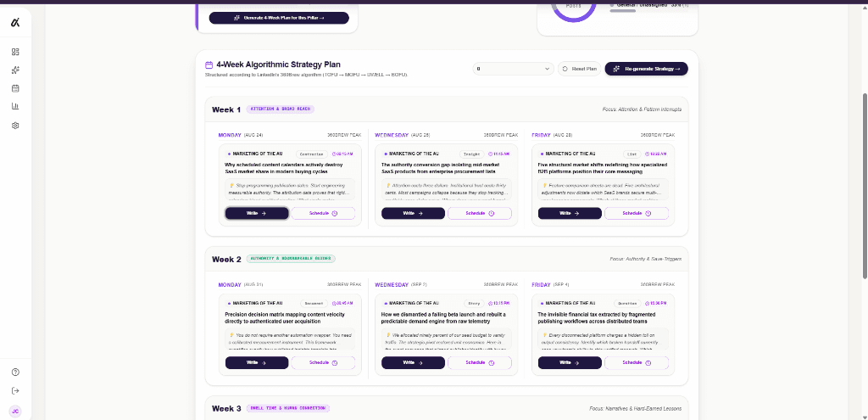Screen dimensions: 868x420
Task: Click the clock time on the Wednesday Aug 26 card
Action: pos(498,154)
